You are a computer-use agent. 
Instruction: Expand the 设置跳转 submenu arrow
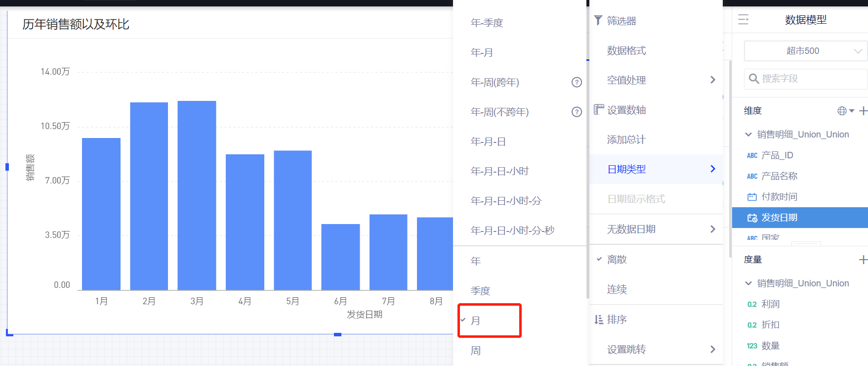coord(712,349)
